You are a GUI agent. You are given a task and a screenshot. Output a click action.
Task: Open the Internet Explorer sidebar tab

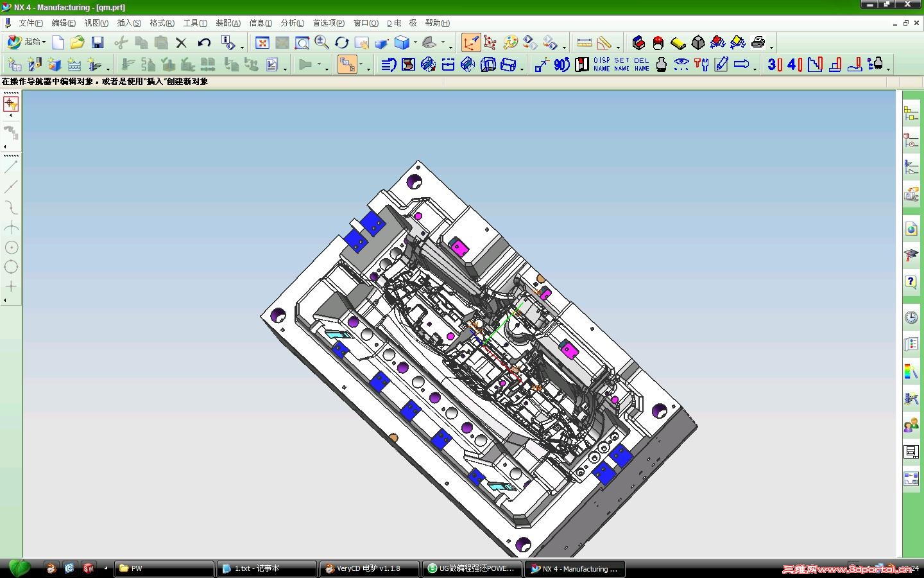[x=911, y=229]
